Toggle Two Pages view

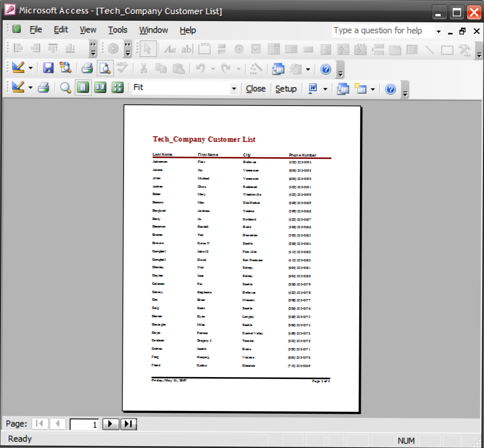(x=100, y=87)
